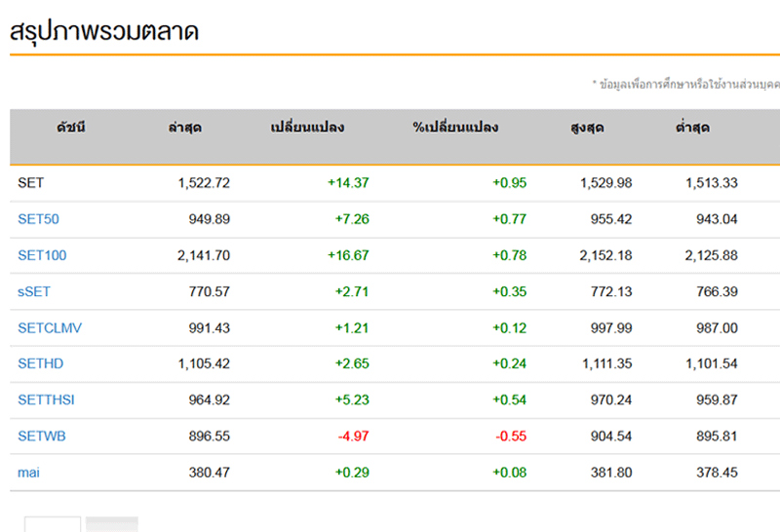The height and width of the screenshot is (532, 780).
Task: Switch to the gray tab below the table
Action: [111, 524]
